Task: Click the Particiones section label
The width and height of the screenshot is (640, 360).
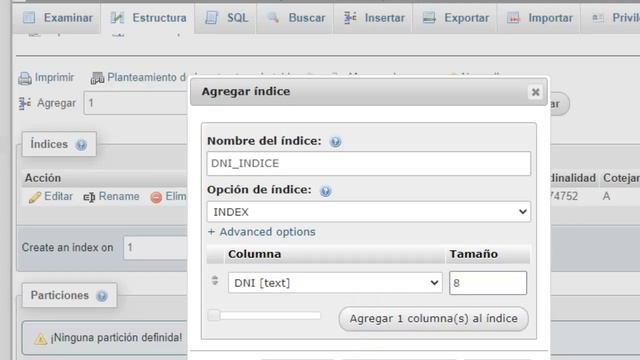Action: (60, 295)
